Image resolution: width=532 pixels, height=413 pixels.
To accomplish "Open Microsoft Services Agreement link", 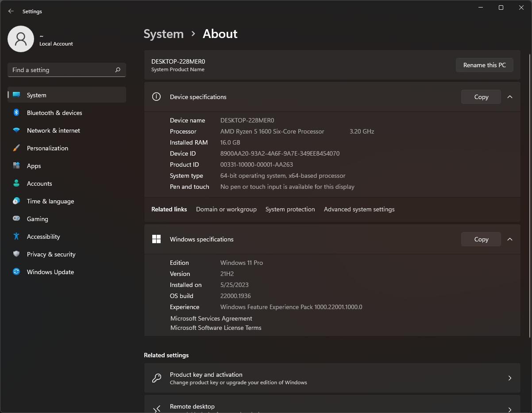I will coord(211,318).
